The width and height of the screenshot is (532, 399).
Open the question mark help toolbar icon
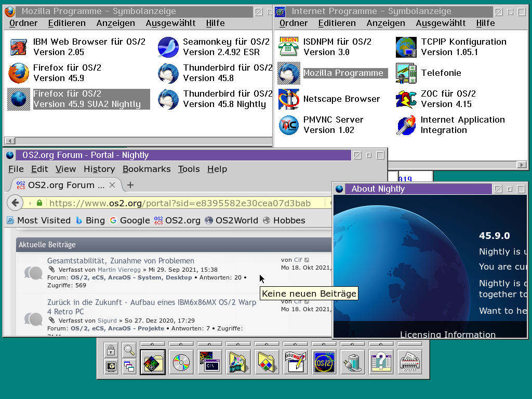click(x=381, y=362)
